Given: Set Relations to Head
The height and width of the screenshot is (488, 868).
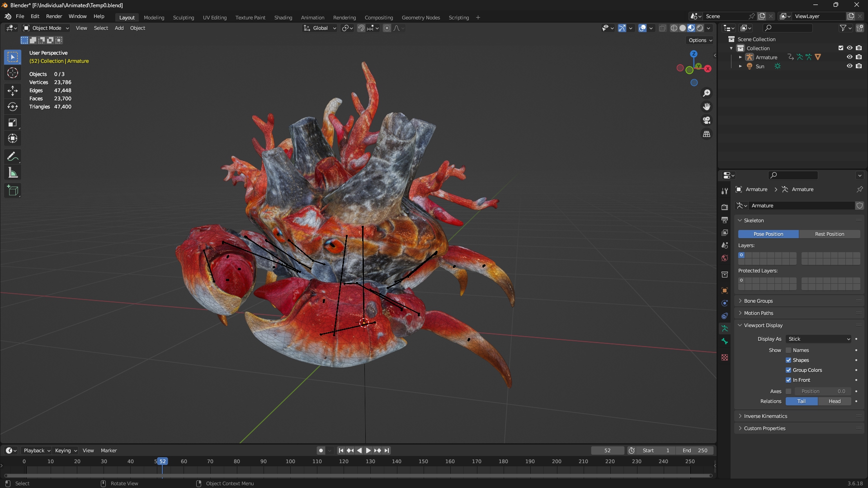Looking at the screenshot, I should (x=835, y=401).
